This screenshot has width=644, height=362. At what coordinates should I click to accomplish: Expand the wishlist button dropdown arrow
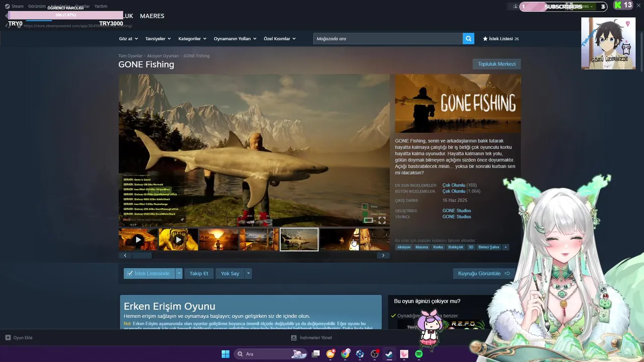tap(179, 274)
